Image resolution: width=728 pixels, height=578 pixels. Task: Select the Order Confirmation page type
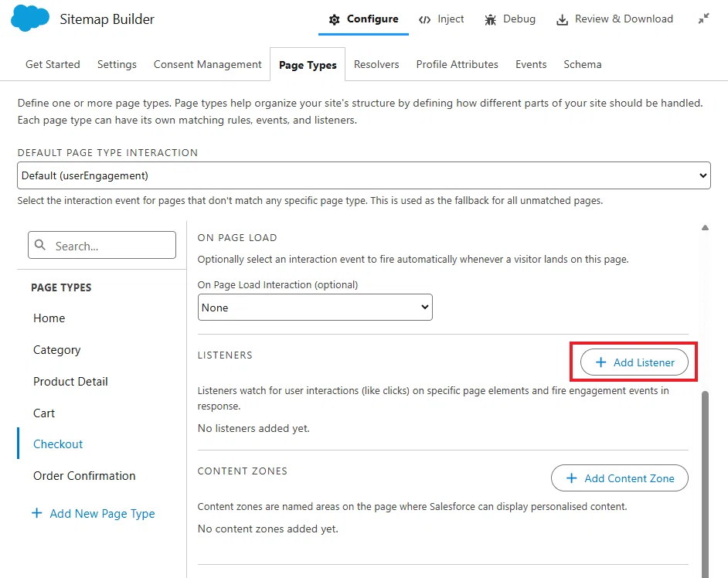(x=84, y=476)
